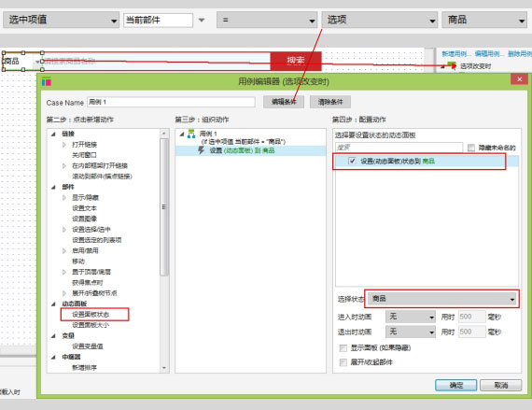Image resolution: width=532 pixels, height=410 pixels.
Task: Click the arrow next to 当前部件 field
Action: [x=202, y=20]
